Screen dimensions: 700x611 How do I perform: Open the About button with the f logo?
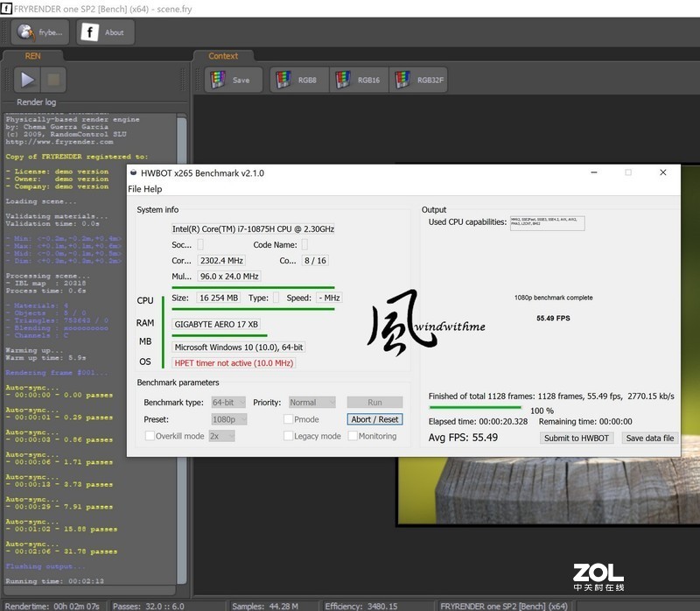coord(105,32)
